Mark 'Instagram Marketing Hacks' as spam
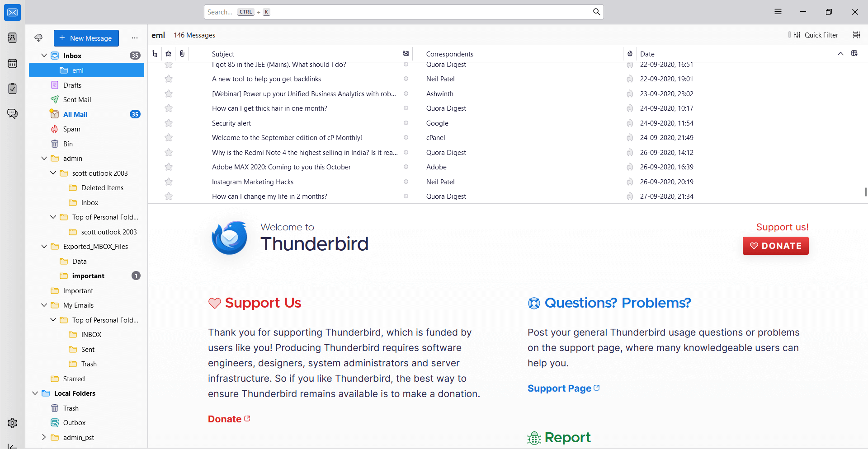The width and height of the screenshot is (868, 449). click(630, 182)
